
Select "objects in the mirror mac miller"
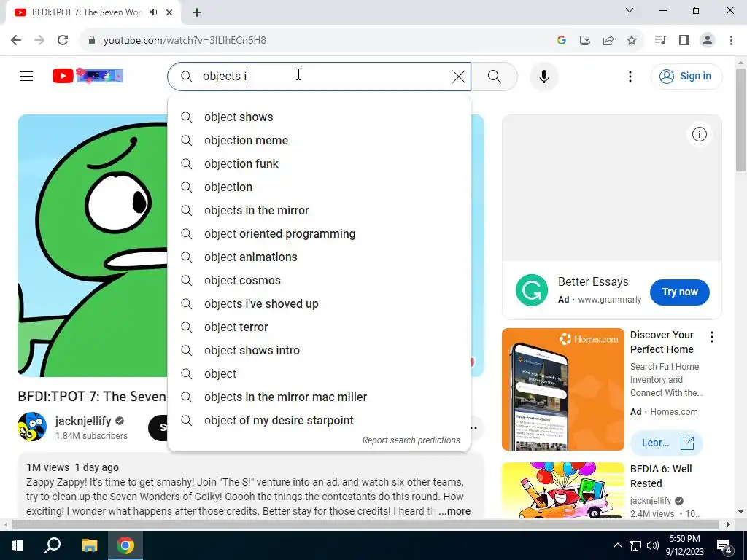pyautogui.click(x=320, y=397)
